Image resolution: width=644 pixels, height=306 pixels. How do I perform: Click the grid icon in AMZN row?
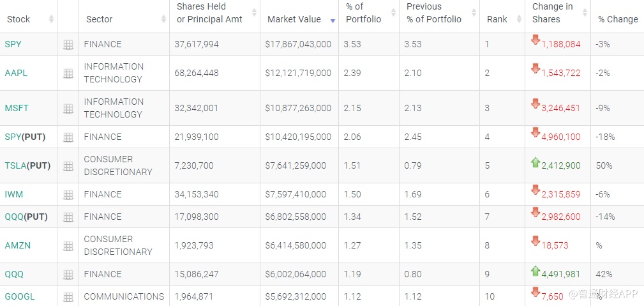click(x=68, y=246)
